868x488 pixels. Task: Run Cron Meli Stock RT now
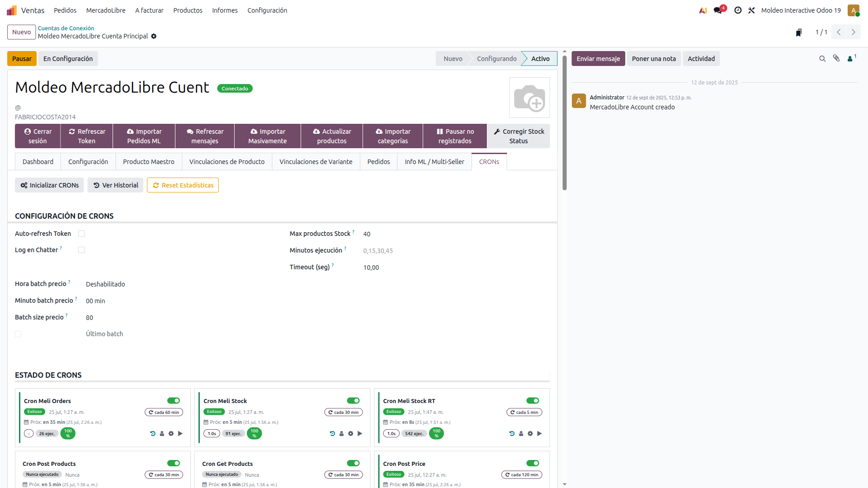tap(539, 433)
